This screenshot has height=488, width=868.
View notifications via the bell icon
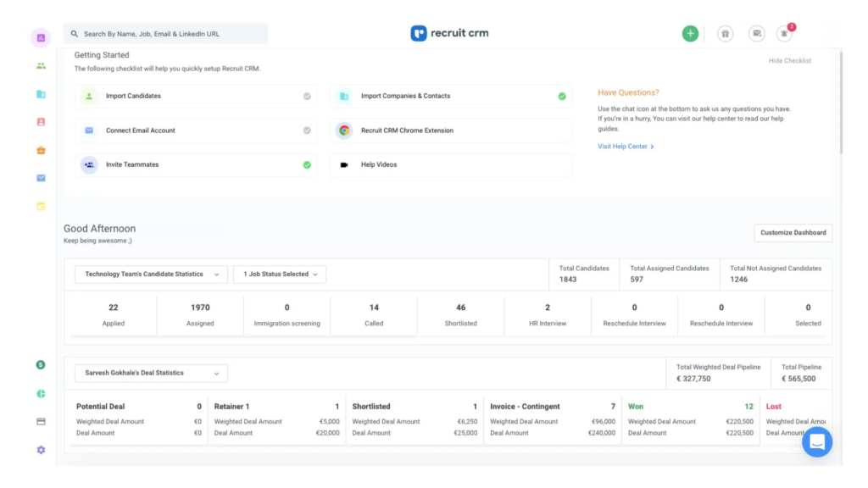pyautogui.click(x=783, y=33)
